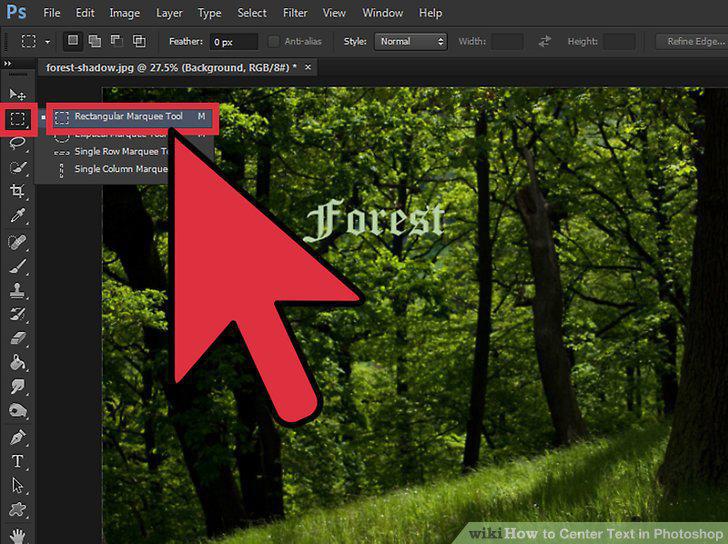This screenshot has height=544, width=728.
Task: Open the Edit menu
Action: click(85, 13)
